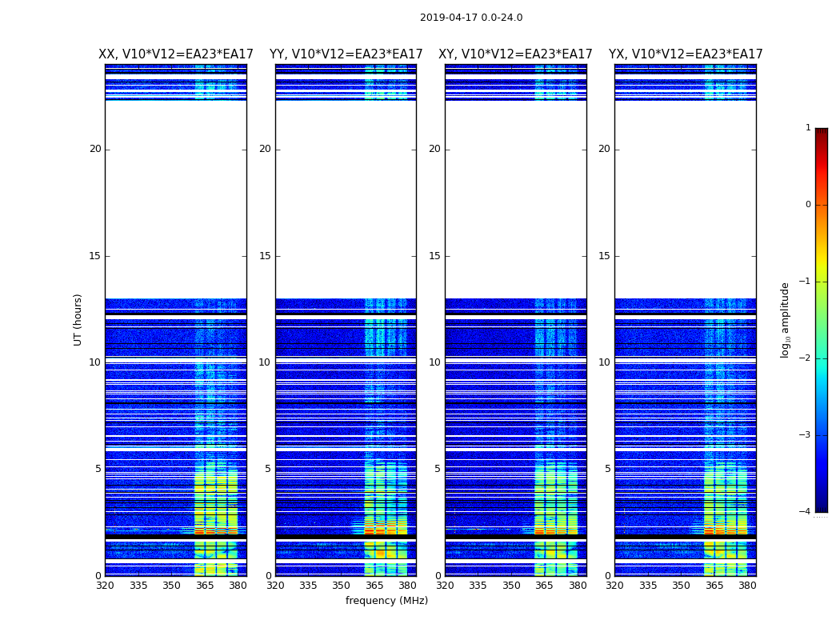Select the XX panel title text

pos(175,54)
